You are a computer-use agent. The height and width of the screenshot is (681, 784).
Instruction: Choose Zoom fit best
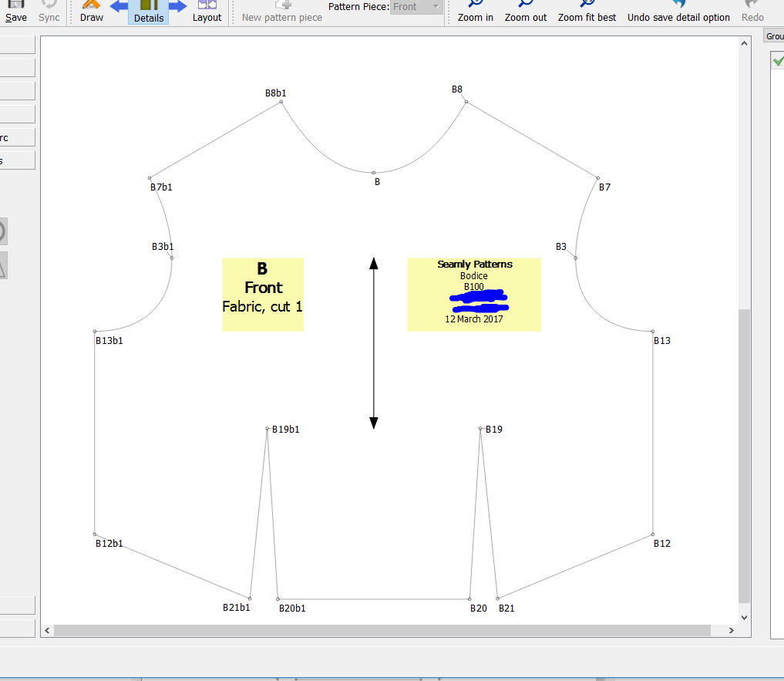click(587, 12)
